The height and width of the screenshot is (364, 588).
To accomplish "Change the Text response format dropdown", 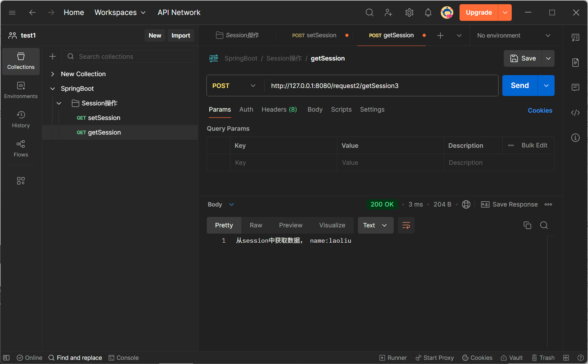I will coord(376,225).
